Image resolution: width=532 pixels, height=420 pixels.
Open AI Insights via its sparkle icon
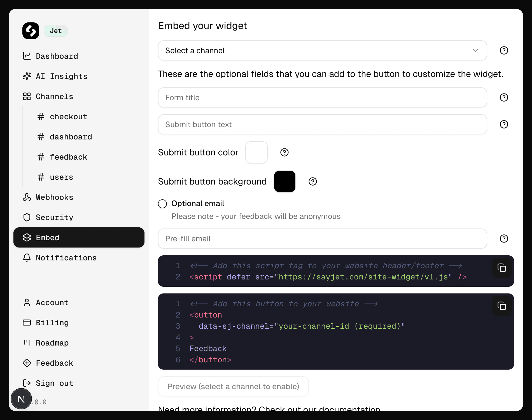pyautogui.click(x=27, y=76)
